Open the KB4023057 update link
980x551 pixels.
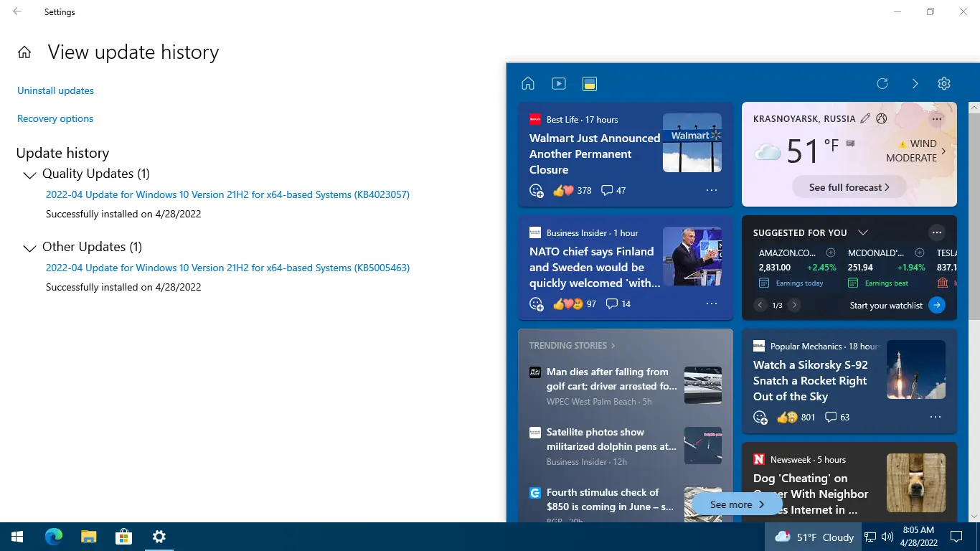coord(227,194)
